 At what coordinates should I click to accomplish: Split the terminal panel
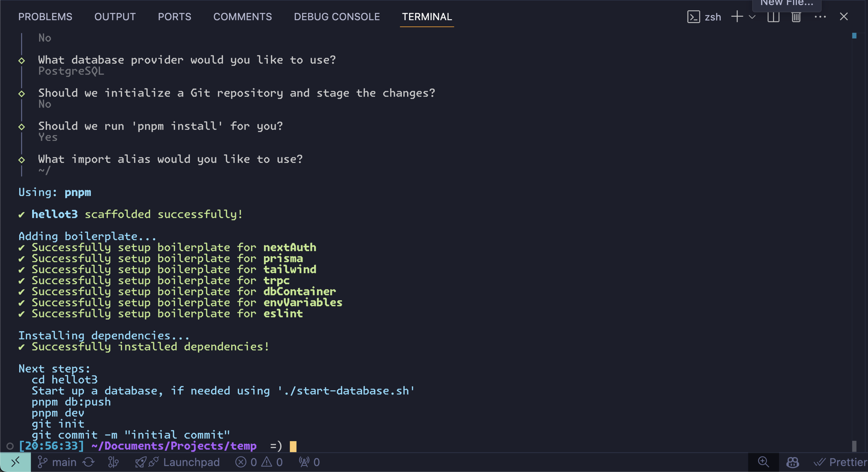click(773, 16)
